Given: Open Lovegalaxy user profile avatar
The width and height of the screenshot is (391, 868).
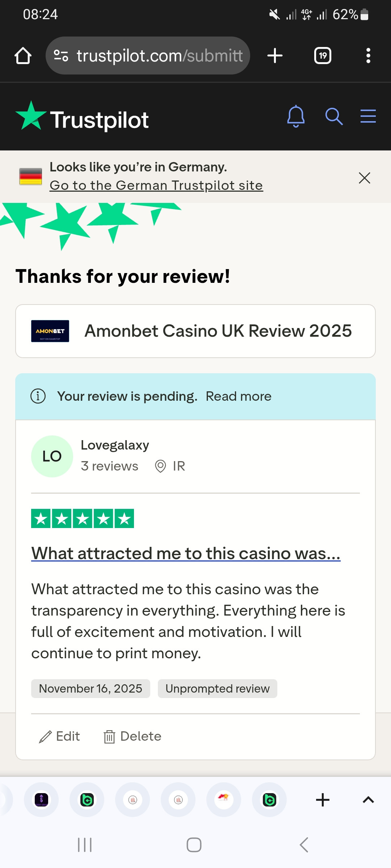Looking at the screenshot, I should pos(52,456).
